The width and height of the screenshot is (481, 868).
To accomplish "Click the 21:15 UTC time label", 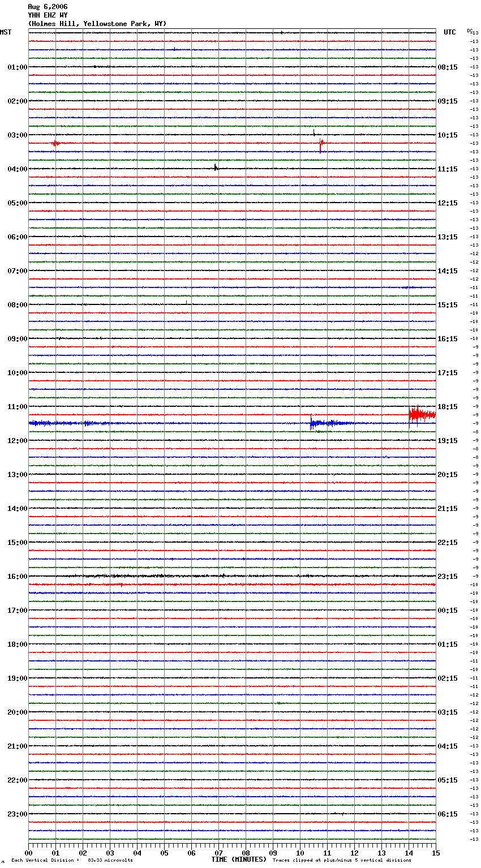I will click(448, 509).
